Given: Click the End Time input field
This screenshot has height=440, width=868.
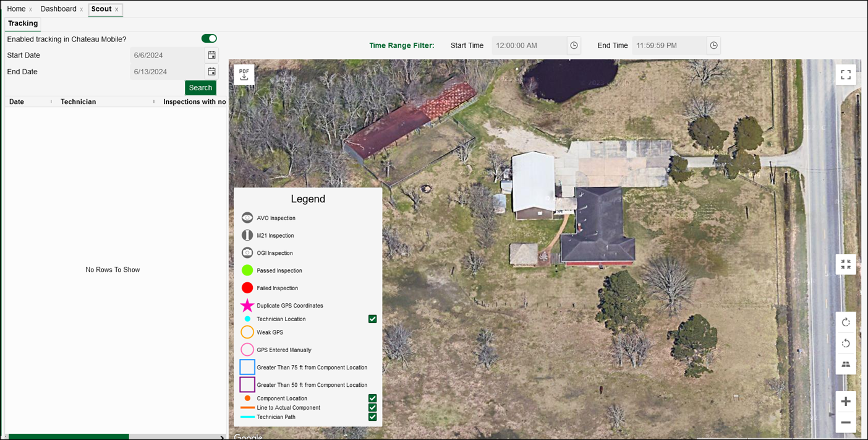Looking at the screenshot, I should [668, 46].
